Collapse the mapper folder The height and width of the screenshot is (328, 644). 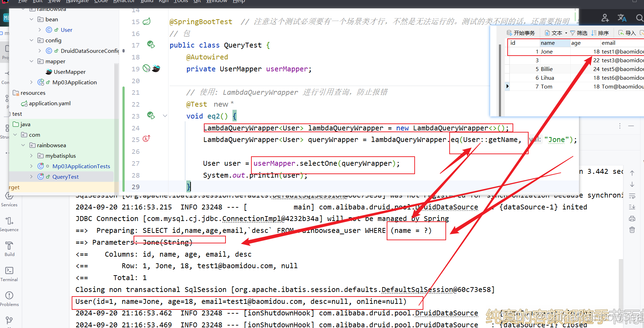point(31,61)
